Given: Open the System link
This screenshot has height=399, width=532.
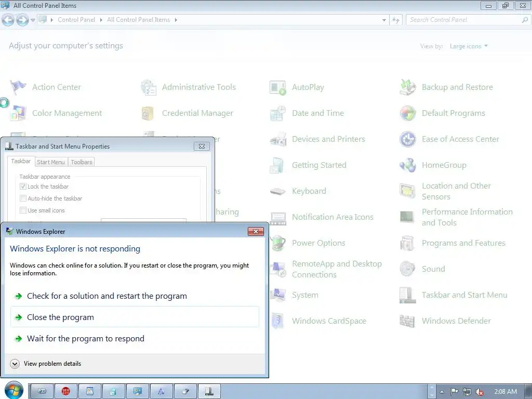Looking at the screenshot, I should click(305, 295).
